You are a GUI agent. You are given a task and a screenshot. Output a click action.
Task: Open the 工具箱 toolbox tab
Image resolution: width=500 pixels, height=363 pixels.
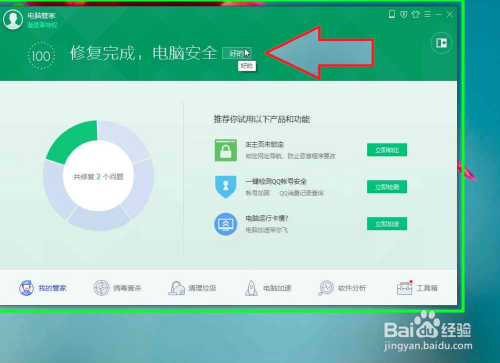(x=417, y=288)
